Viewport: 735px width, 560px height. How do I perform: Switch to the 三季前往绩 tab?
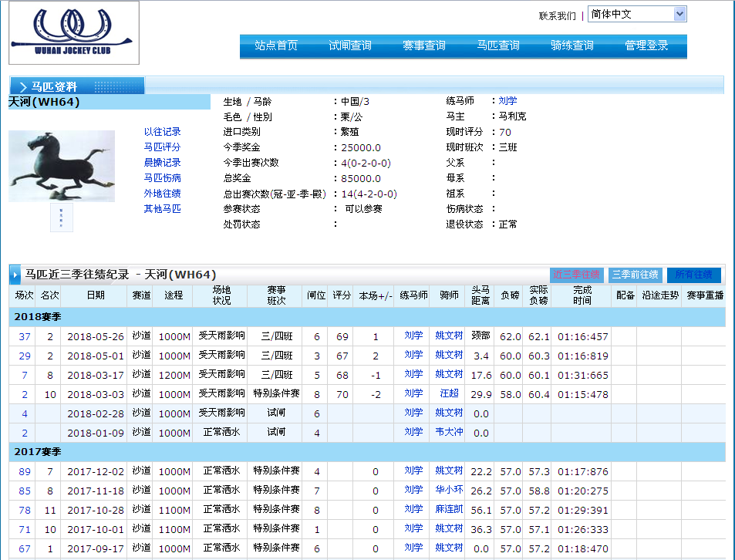[x=635, y=275]
